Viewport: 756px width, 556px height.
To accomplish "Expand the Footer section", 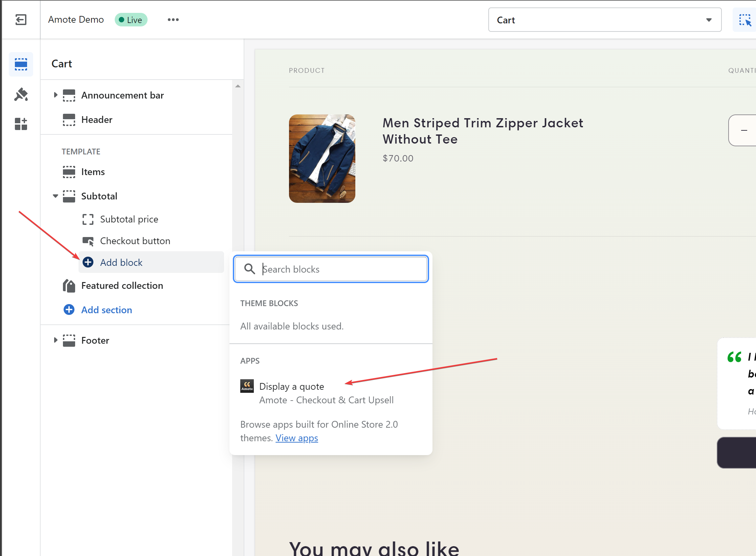I will pos(55,340).
